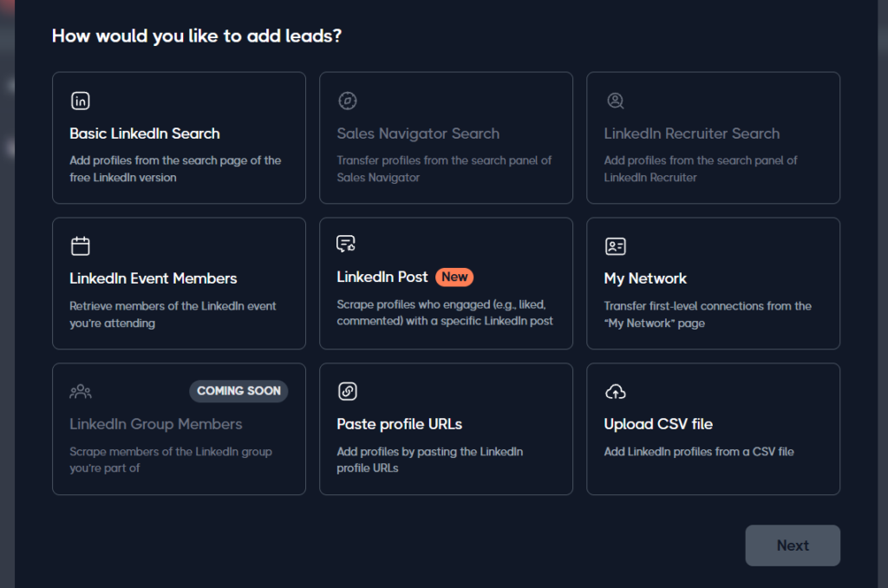The width and height of the screenshot is (888, 588).
Task: Click 'Transfer profiles from the search panel' description
Action: [x=444, y=169]
